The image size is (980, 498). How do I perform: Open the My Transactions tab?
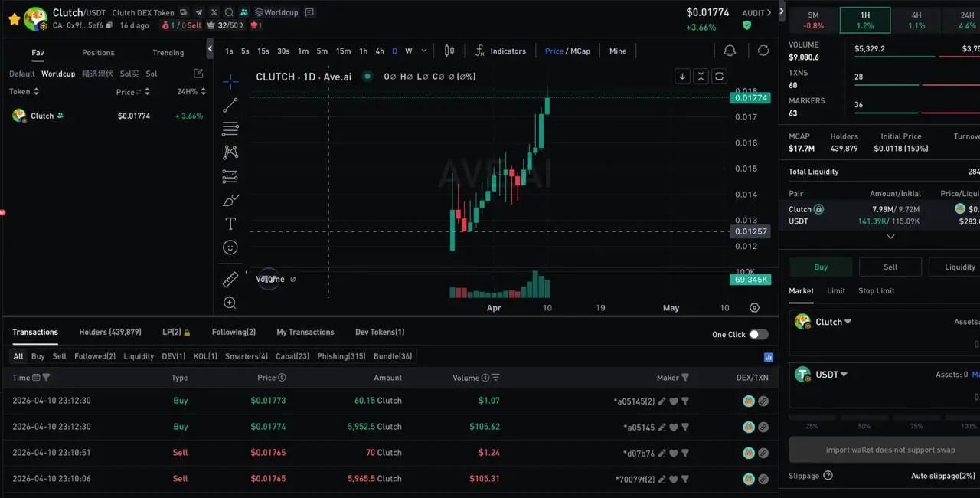tap(305, 332)
